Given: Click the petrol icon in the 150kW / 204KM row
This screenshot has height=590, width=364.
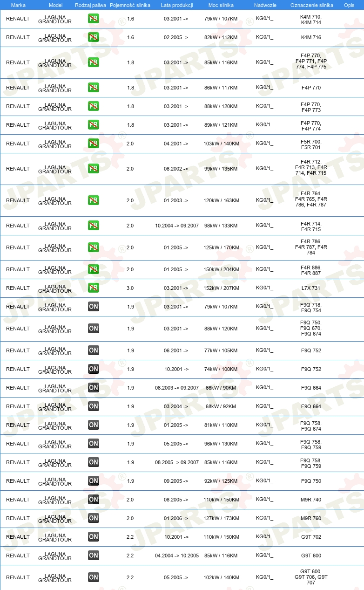Looking at the screenshot, I should (93, 269).
